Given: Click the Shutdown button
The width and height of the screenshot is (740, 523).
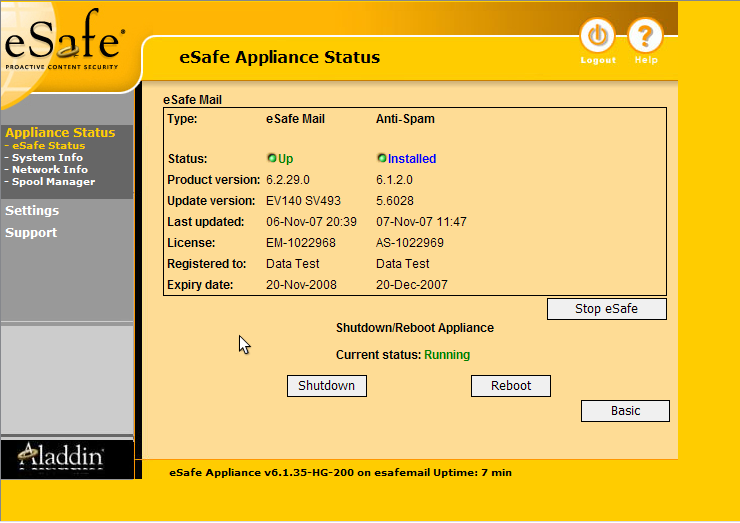Looking at the screenshot, I should 327,386.
